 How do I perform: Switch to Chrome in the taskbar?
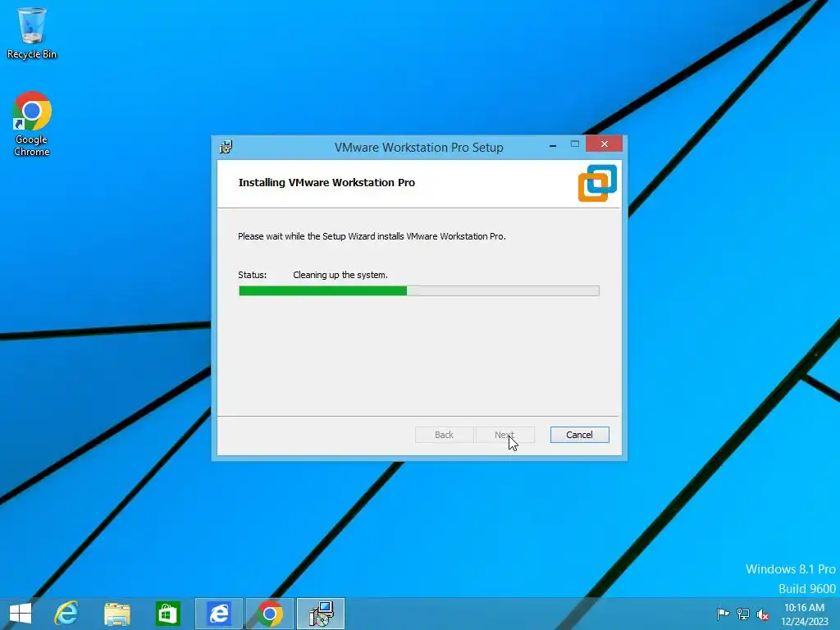pyautogui.click(x=269, y=614)
